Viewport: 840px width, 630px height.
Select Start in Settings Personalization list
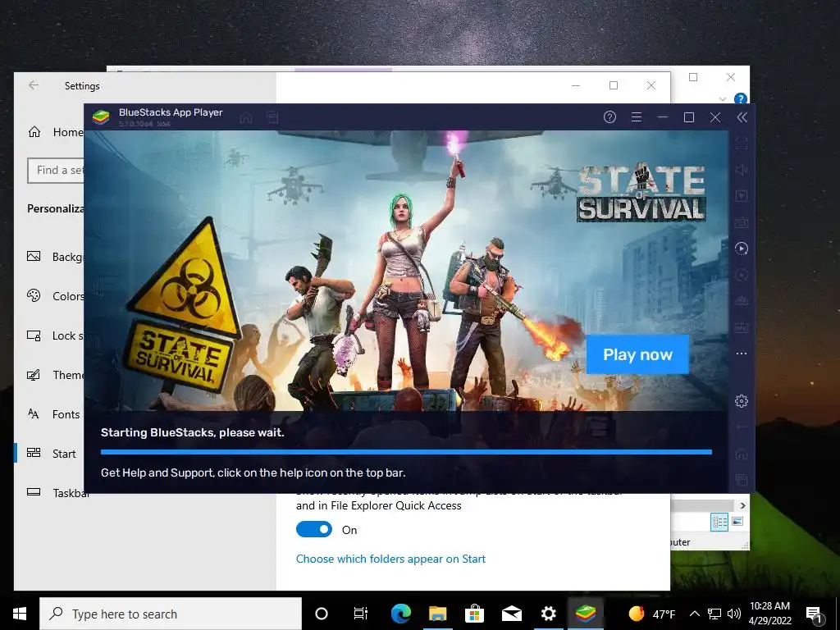coord(52,453)
